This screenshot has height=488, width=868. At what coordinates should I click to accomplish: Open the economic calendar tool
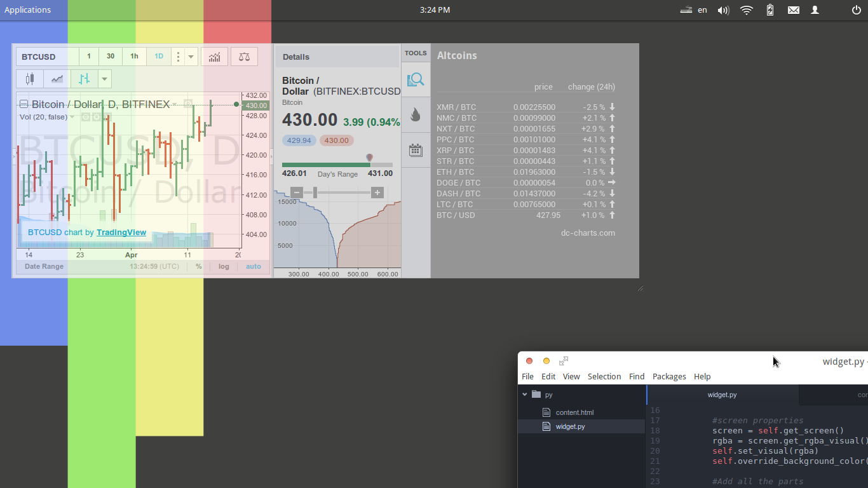(416, 150)
